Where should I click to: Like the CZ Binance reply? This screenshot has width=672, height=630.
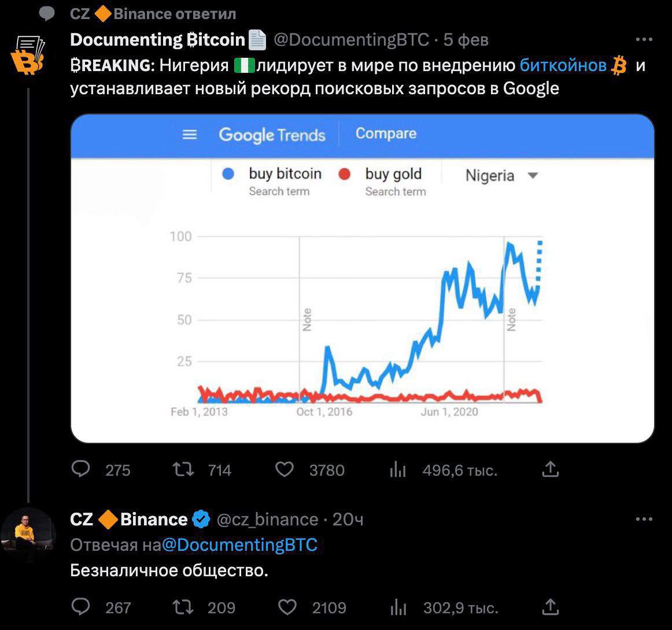(287, 606)
